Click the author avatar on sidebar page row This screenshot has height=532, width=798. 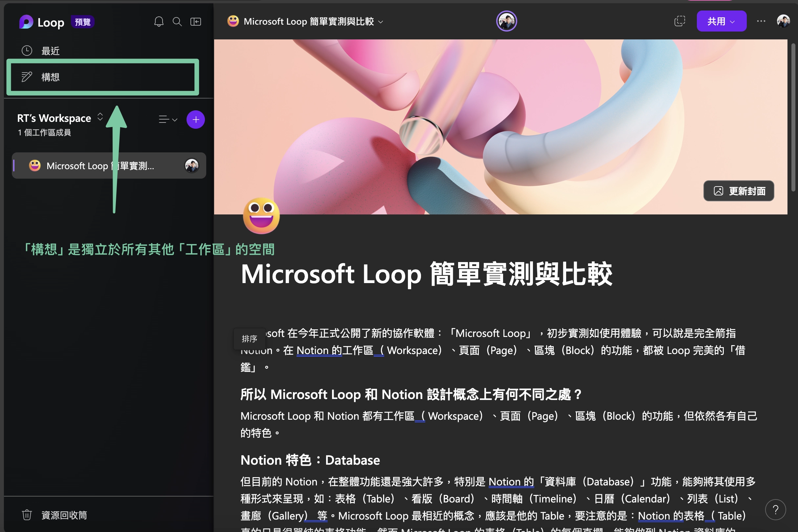(192, 166)
